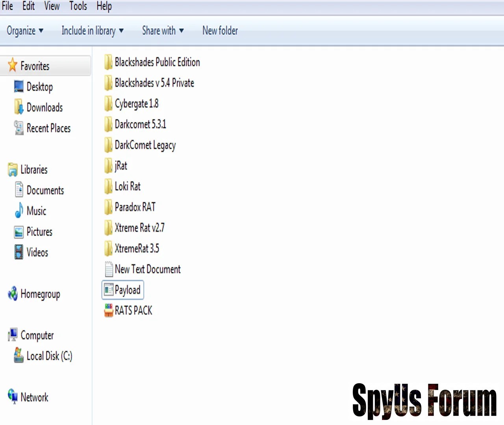504x425 pixels.
Task: Select the RATS PACK archive file icon
Action: click(x=109, y=310)
